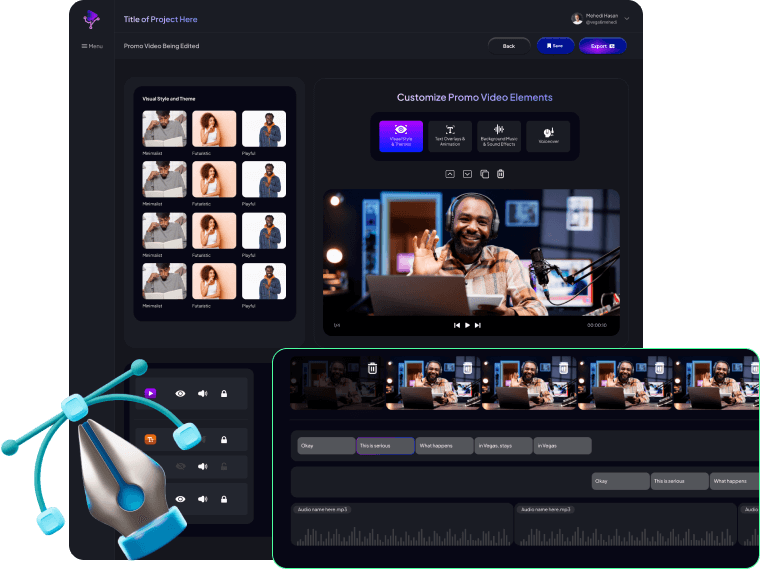
Task: Skip to previous in the video player
Action: pyautogui.click(x=457, y=325)
